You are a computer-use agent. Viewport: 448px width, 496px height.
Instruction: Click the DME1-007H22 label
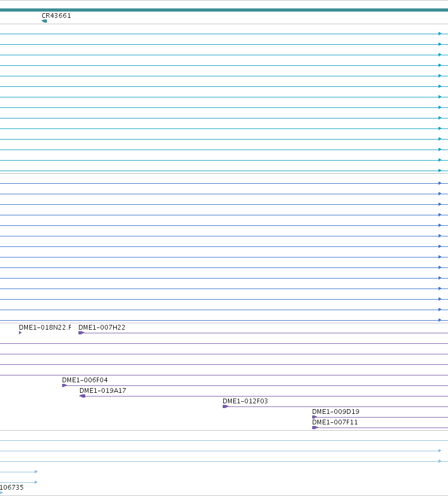point(102,328)
